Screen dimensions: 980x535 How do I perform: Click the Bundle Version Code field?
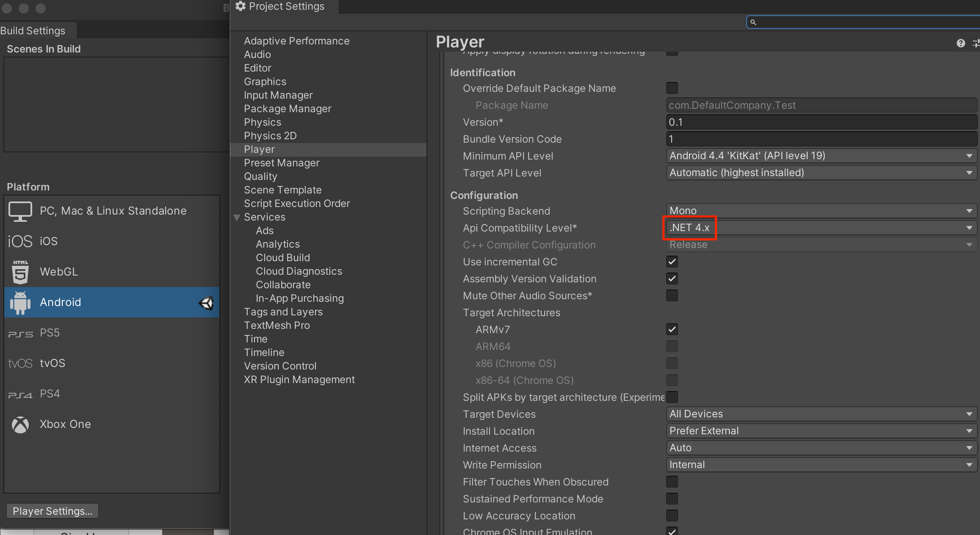point(821,139)
